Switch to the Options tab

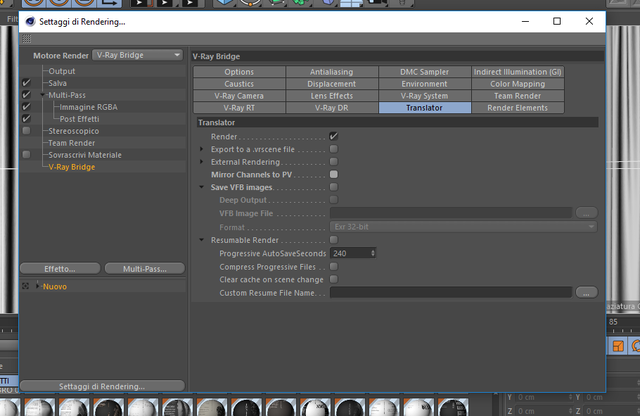[239, 72]
